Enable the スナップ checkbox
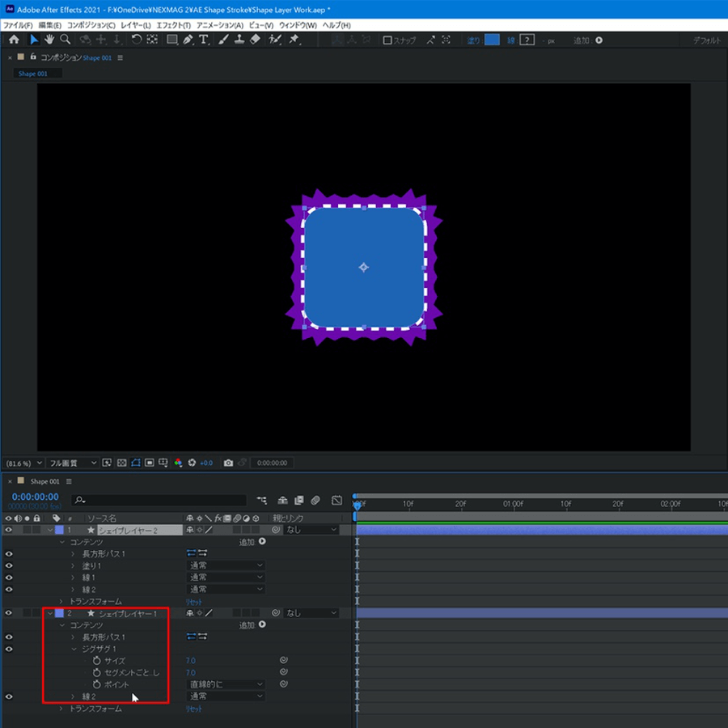 (x=387, y=40)
